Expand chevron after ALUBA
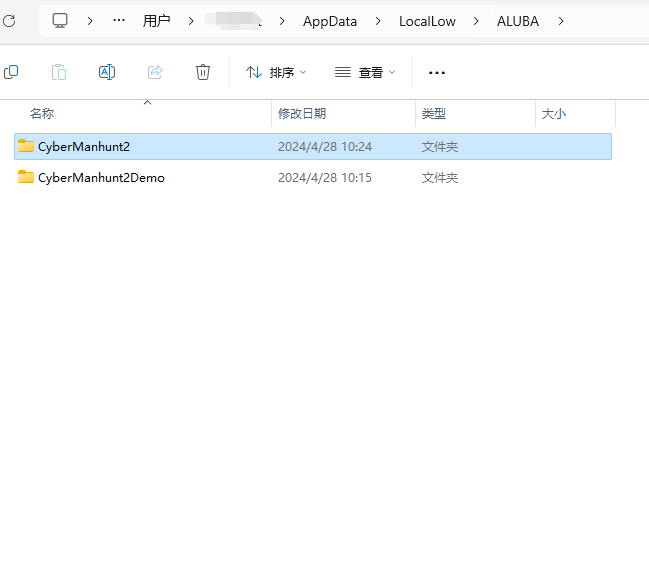This screenshot has height=567, width=649. pos(561,21)
